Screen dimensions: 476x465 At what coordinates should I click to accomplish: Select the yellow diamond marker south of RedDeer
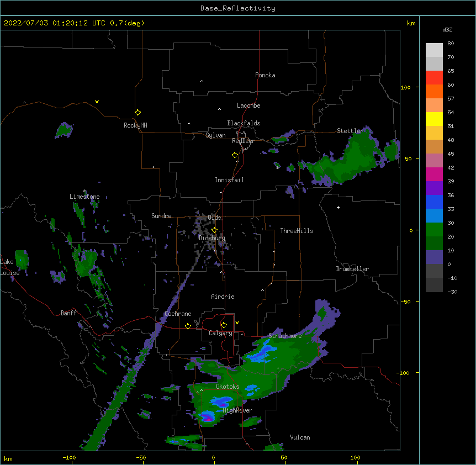coord(235,155)
